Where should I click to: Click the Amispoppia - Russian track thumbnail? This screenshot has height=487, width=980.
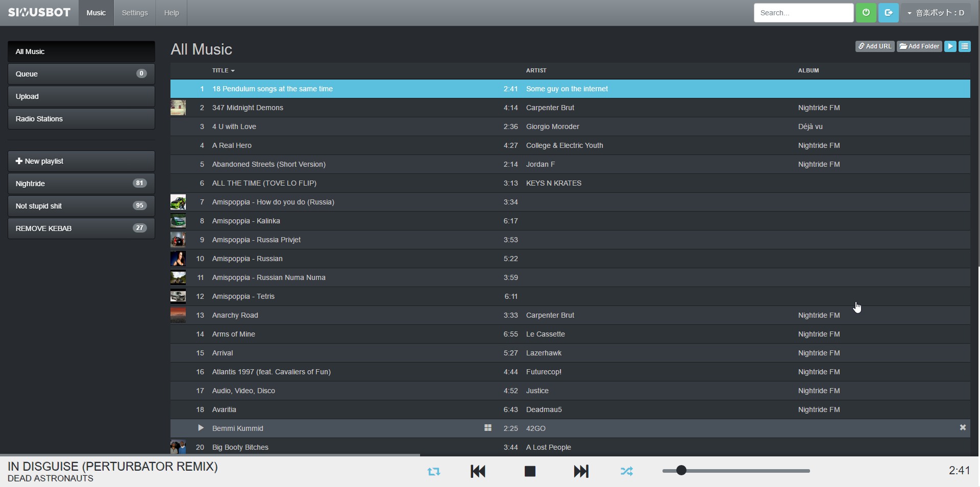178,259
